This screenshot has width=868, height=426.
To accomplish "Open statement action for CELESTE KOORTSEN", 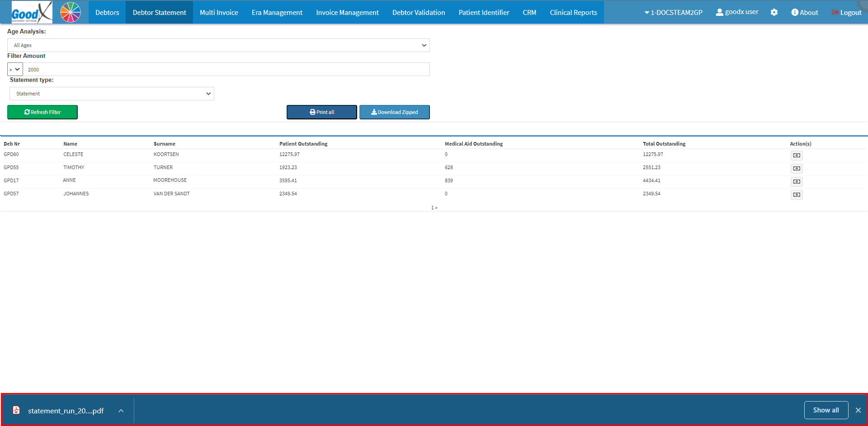I will coord(796,156).
